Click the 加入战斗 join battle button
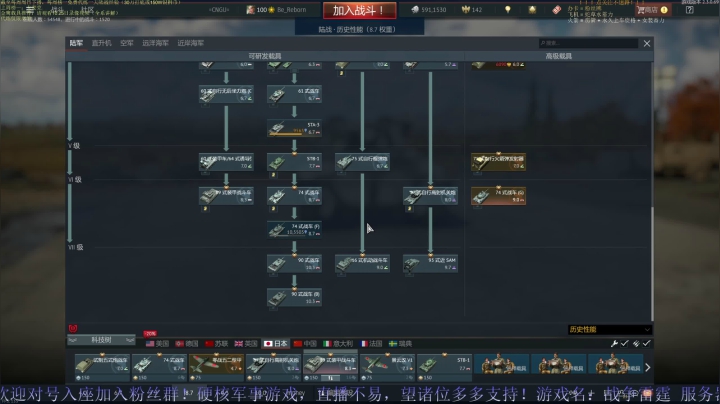Image resolution: width=720 pixels, height=404 pixels. click(360, 10)
